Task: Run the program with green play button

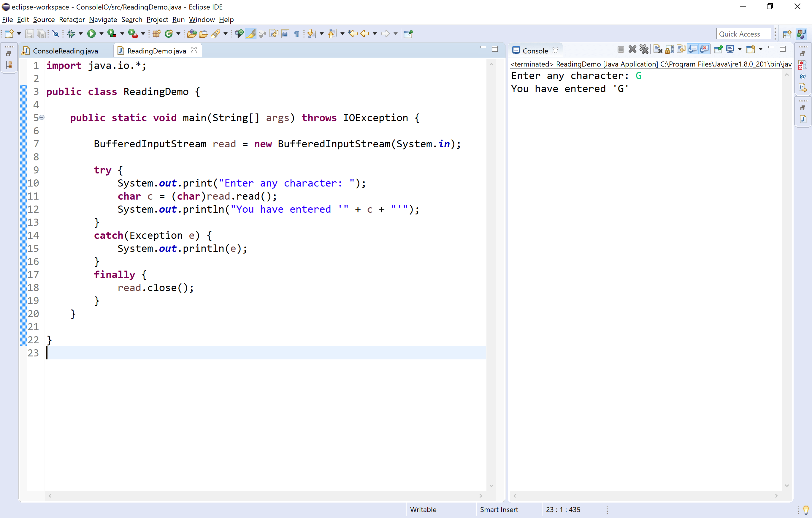Action: pyautogui.click(x=91, y=33)
